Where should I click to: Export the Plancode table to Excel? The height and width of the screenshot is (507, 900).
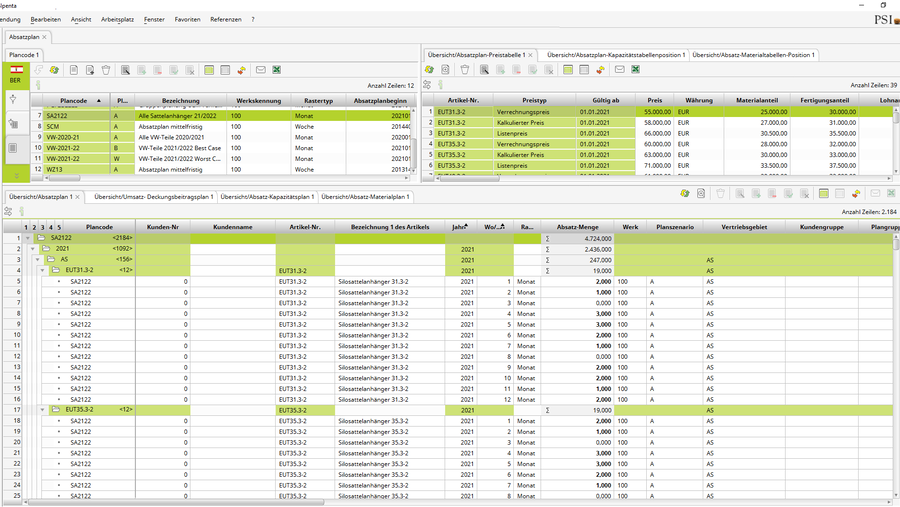click(x=277, y=70)
